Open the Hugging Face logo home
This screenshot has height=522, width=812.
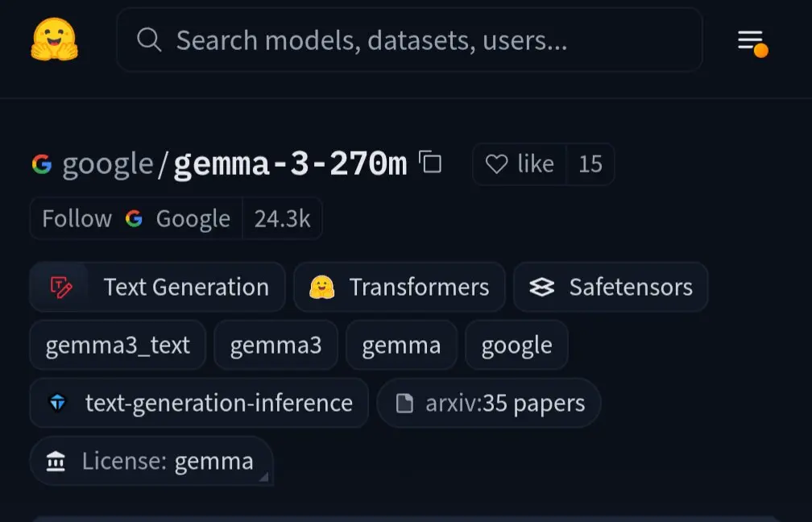(x=55, y=39)
